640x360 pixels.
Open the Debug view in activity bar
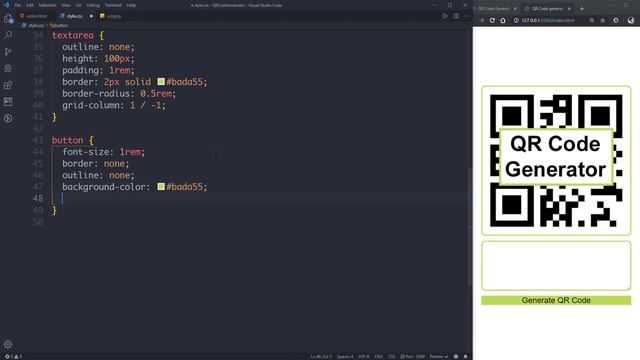tap(8, 68)
